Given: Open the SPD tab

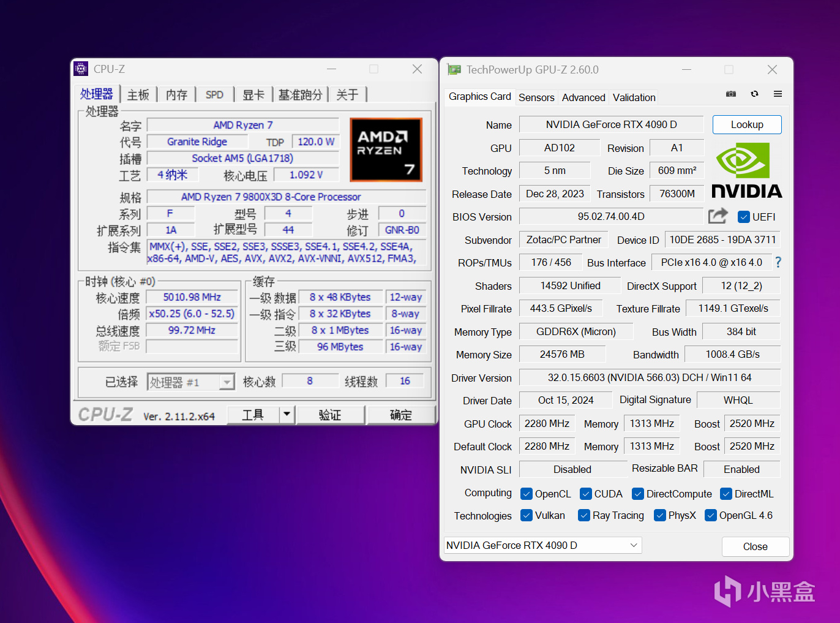Looking at the screenshot, I should 214,95.
